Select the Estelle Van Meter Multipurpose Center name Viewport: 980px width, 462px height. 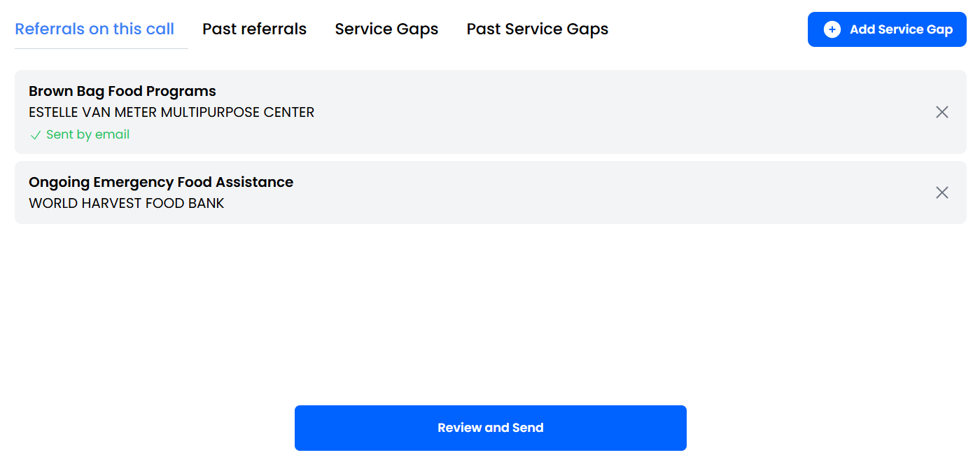[x=171, y=112]
